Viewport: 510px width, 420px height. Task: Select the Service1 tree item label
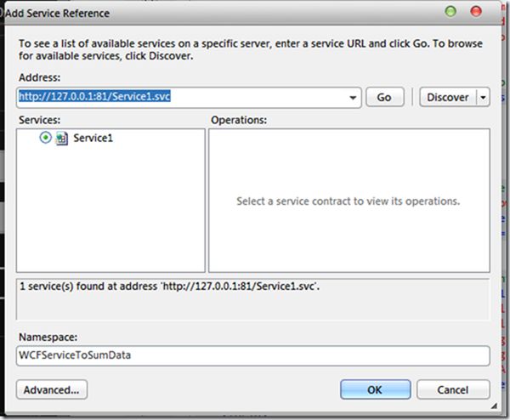pyautogui.click(x=93, y=138)
